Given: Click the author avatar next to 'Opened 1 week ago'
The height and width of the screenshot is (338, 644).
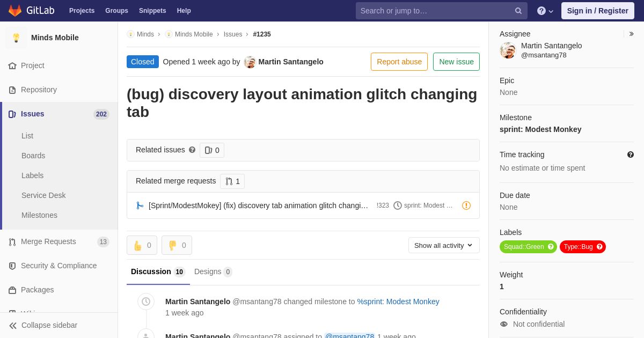Looking at the screenshot, I should [x=250, y=62].
